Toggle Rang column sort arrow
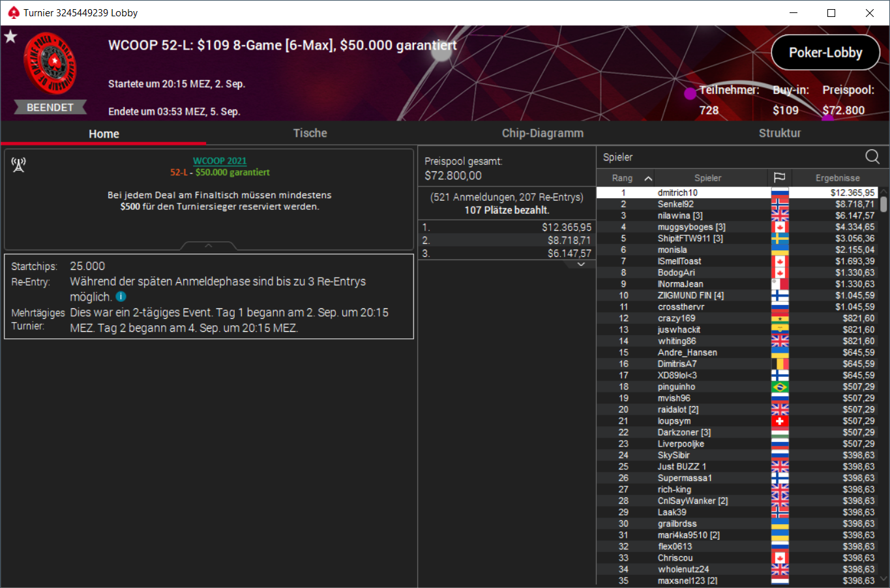Screen dimensions: 890x588 pos(648,178)
